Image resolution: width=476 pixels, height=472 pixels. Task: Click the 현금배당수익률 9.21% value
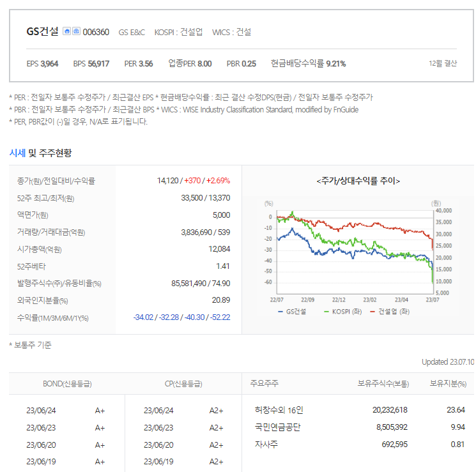pyautogui.click(x=309, y=63)
